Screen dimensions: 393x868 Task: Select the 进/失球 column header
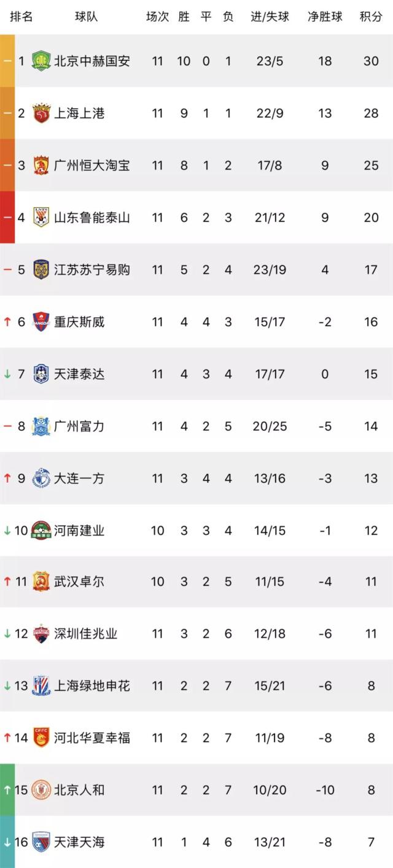pyautogui.click(x=270, y=17)
